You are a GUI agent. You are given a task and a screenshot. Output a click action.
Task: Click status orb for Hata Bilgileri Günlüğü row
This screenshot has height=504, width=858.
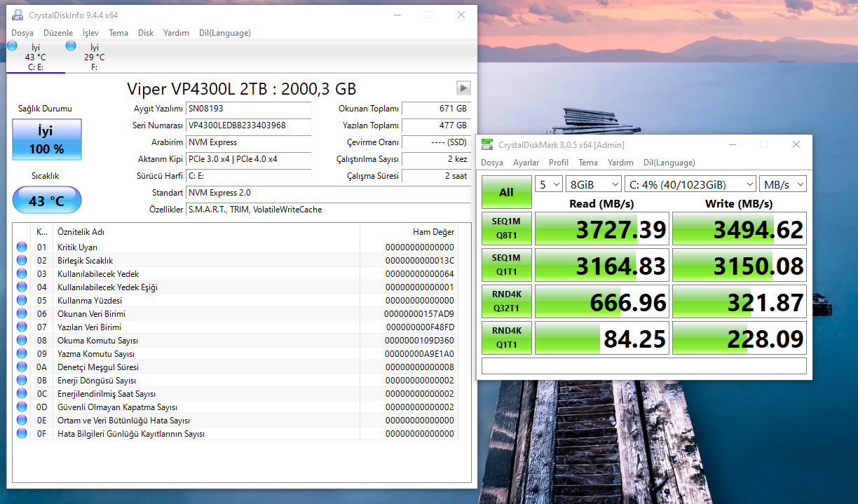click(x=22, y=433)
